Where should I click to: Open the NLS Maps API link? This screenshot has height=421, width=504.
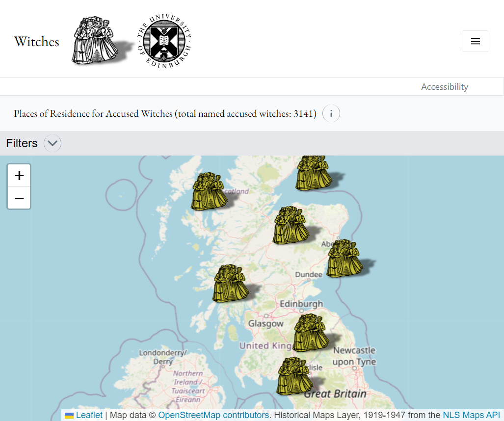coord(471,415)
